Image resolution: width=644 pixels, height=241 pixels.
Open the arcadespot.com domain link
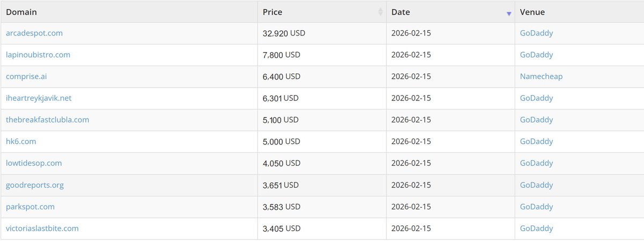(x=34, y=33)
